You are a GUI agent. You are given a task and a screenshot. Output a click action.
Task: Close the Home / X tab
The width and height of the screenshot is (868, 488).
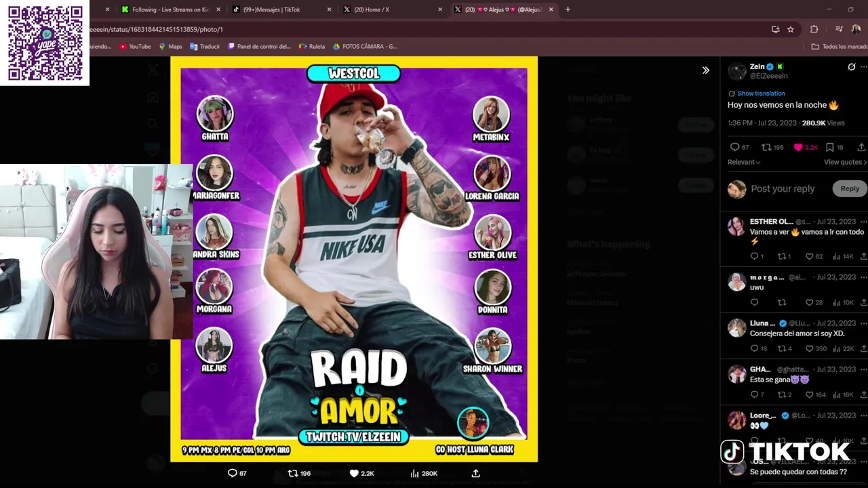click(x=440, y=9)
